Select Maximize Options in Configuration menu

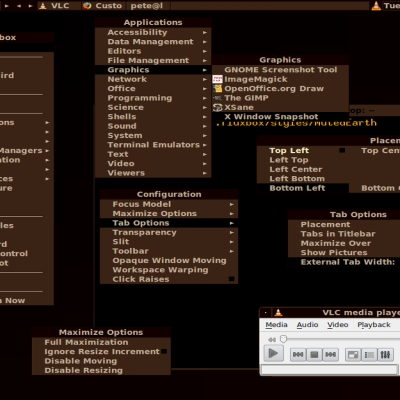coord(169,213)
